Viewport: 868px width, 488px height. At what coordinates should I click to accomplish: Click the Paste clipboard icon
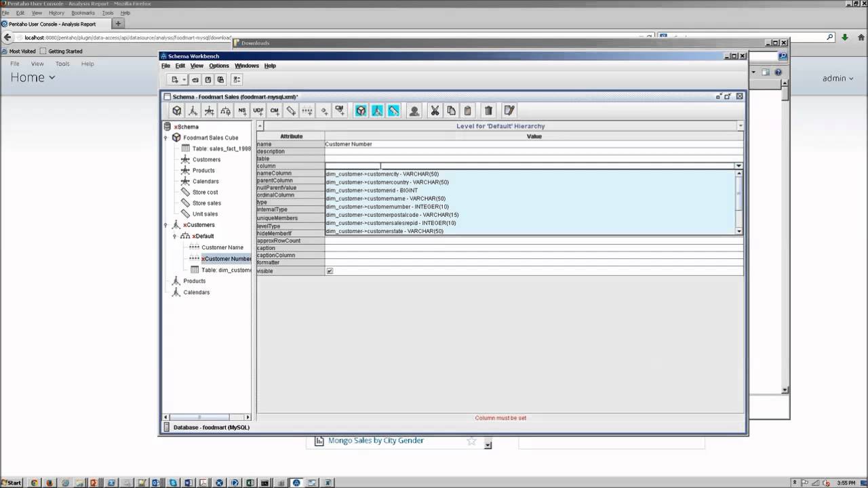point(468,110)
